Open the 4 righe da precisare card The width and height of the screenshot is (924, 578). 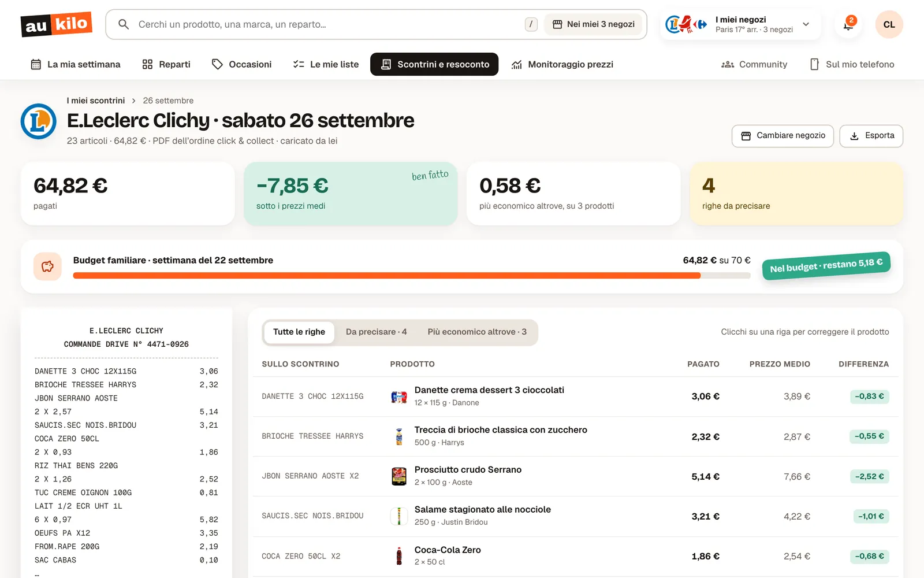[x=796, y=194]
